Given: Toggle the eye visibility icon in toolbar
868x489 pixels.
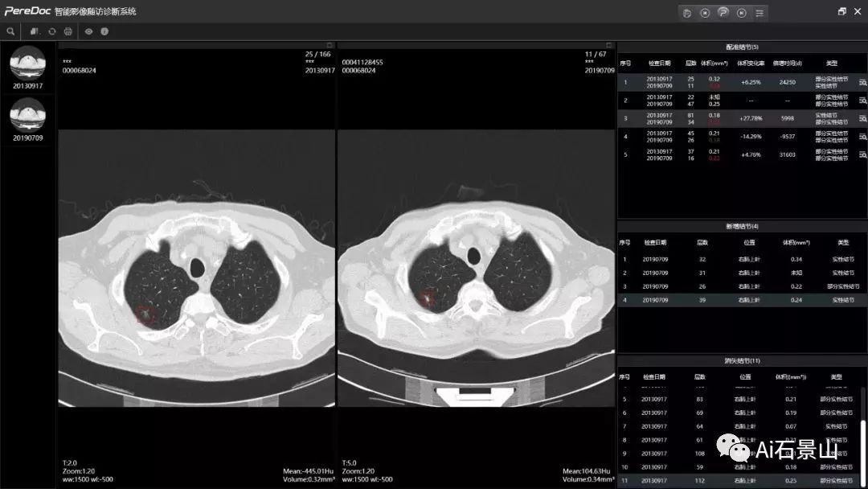Looking at the screenshot, I should pyautogui.click(x=88, y=31).
